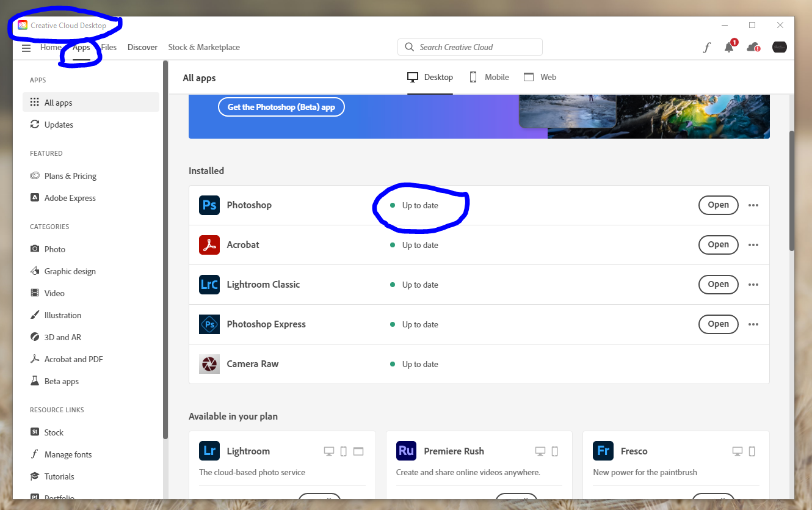Open Stock & Marketplace tab

click(x=204, y=47)
